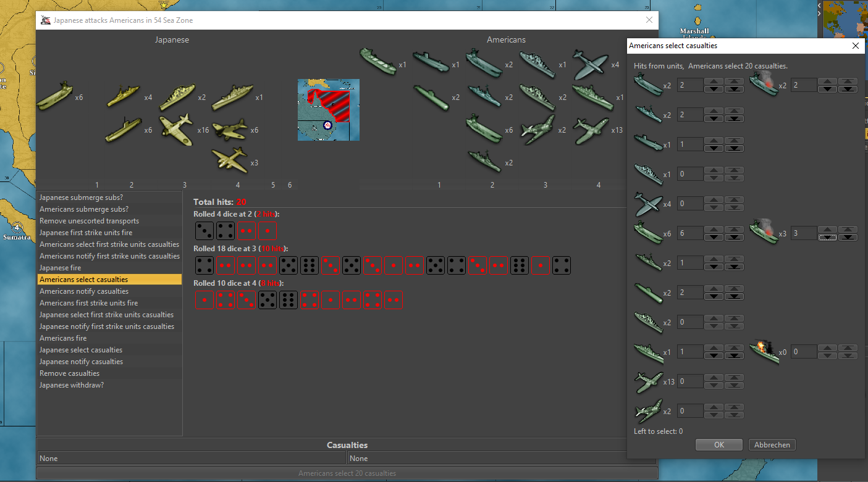Screen dimensions: 868x482
Task: Select the "Japanese withdraw?" battle step
Action: (x=72, y=385)
